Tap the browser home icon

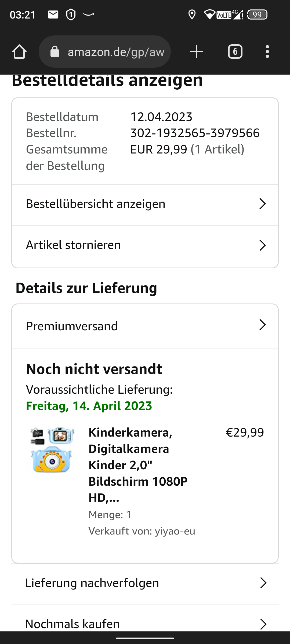(19, 52)
